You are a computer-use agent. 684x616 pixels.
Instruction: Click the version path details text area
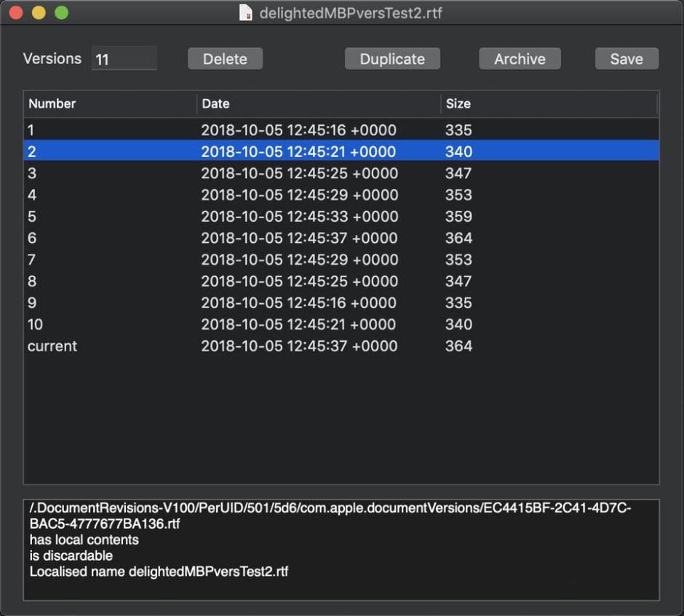[341, 549]
